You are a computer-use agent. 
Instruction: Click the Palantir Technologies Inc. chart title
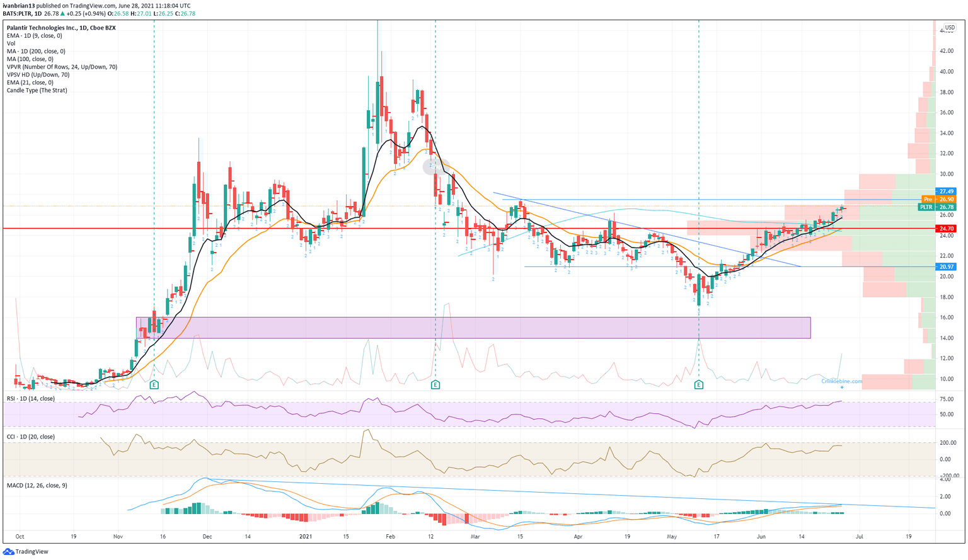click(x=61, y=28)
